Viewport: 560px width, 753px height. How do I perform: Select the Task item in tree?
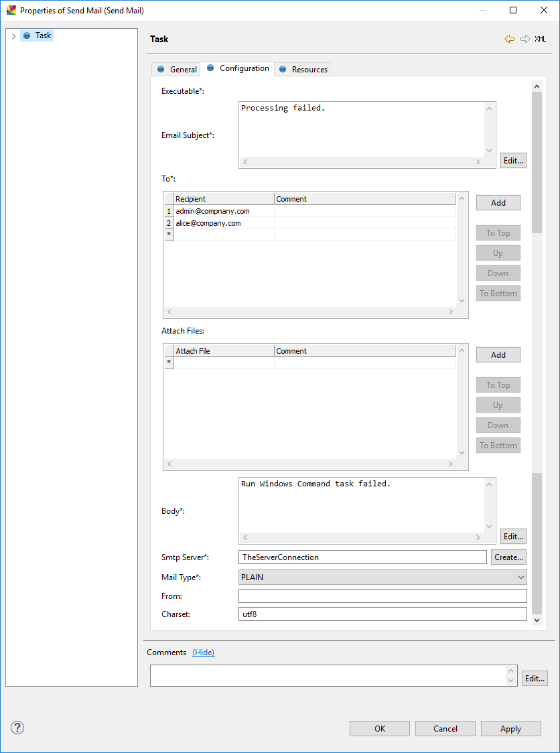click(43, 36)
